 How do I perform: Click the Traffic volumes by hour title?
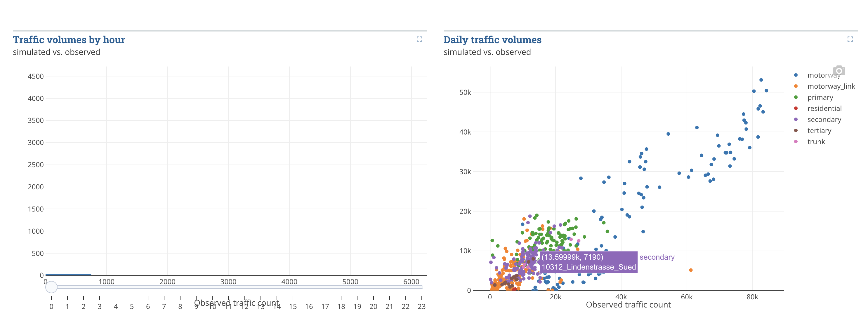click(69, 39)
